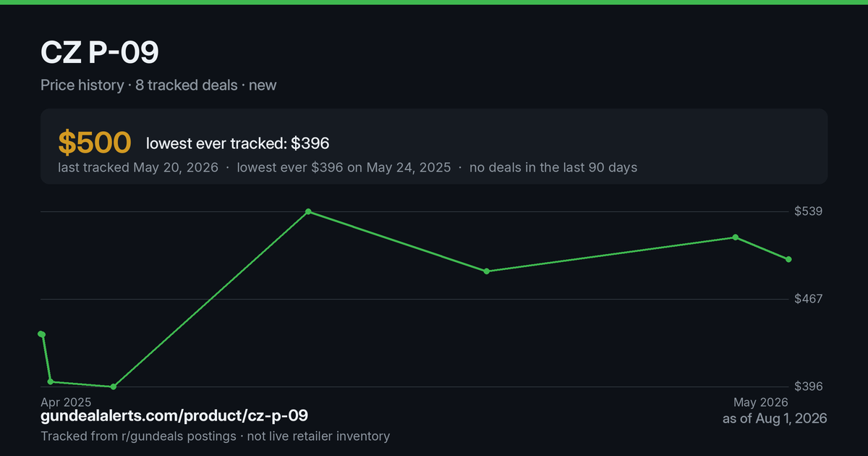Click the last data point for May 2026
The height and width of the screenshot is (456, 868).
tap(788, 259)
